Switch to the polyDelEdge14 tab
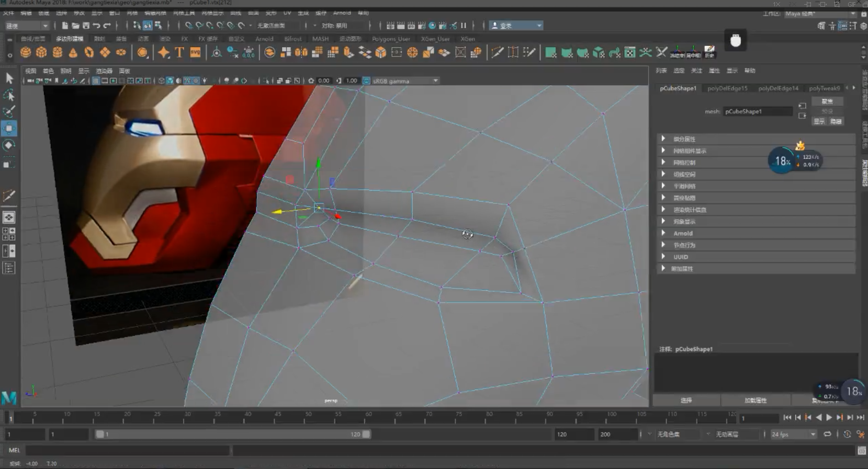The image size is (868, 469). [778, 88]
